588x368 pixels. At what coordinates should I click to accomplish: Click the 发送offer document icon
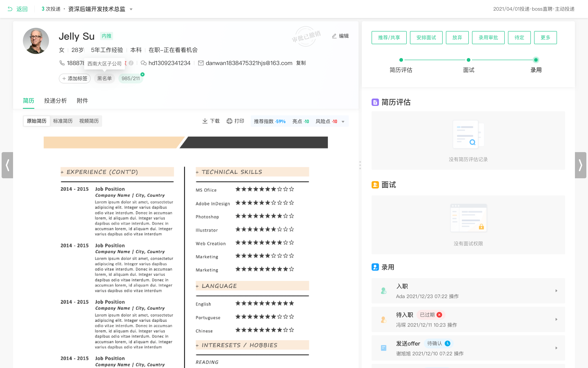[x=384, y=348]
